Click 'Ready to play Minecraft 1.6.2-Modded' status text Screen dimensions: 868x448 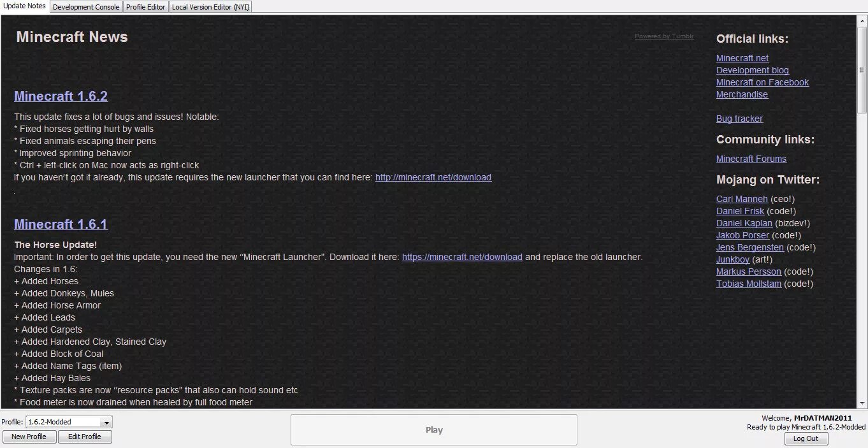[x=806, y=427]
